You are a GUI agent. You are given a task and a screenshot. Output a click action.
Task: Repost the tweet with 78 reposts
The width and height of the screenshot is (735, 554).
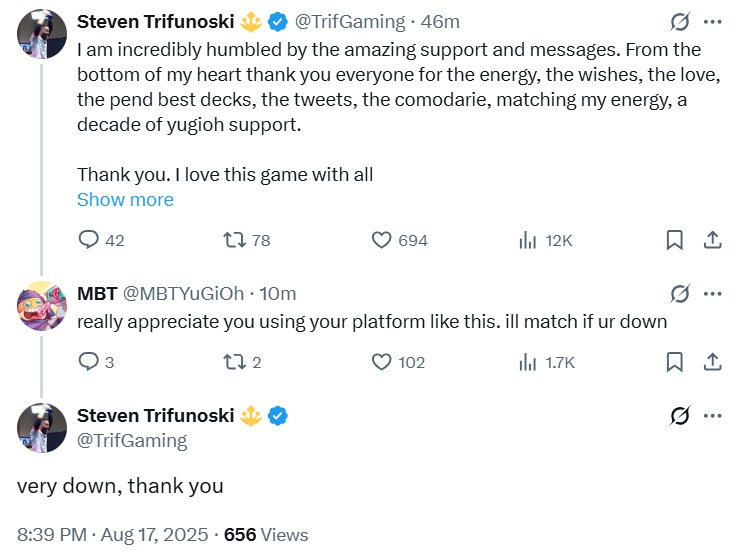pyautogui.click(x=234, y=240)
